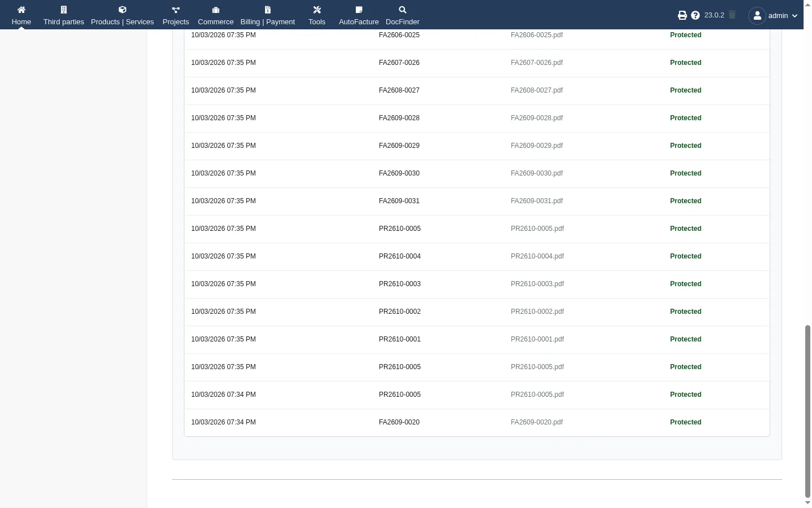Click Protected status in FA2608-0027 row
Screen dimensions: 812x508
686,90
